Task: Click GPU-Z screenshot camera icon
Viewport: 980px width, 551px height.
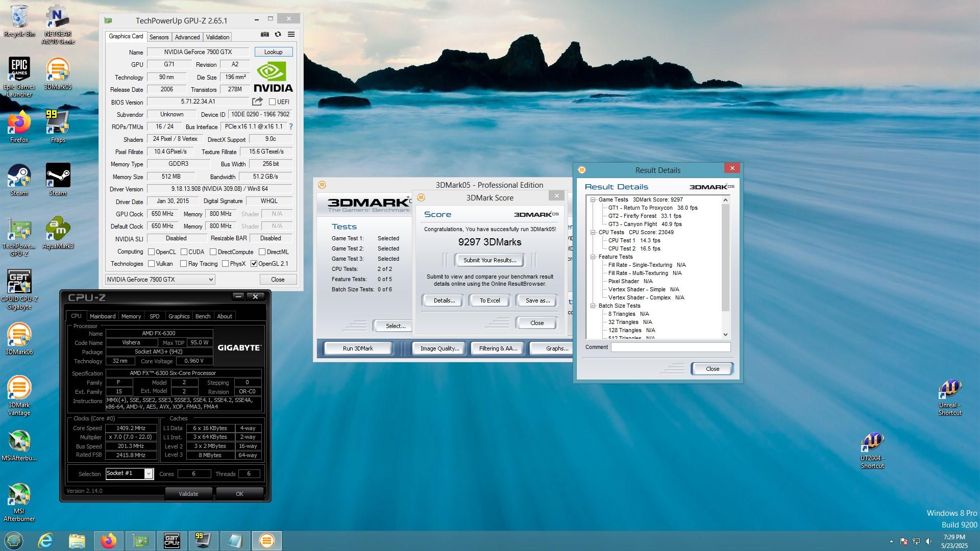Action: tap(264, 34)
